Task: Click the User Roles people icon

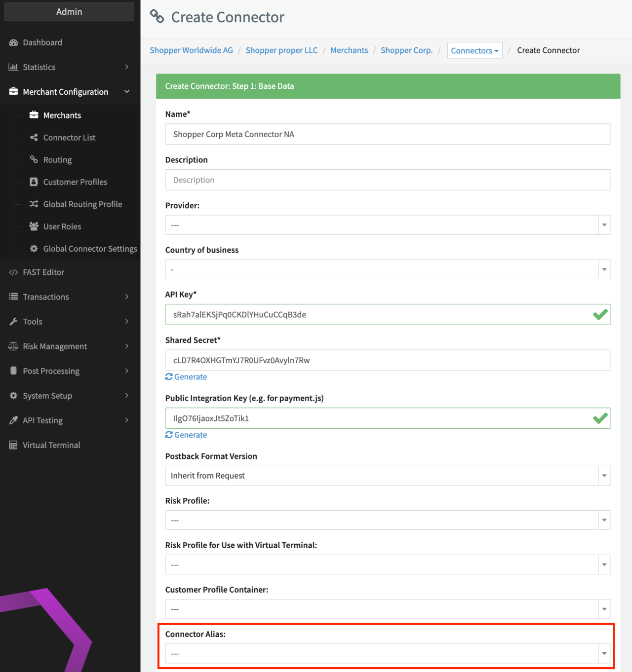Action: pos(34,226)
